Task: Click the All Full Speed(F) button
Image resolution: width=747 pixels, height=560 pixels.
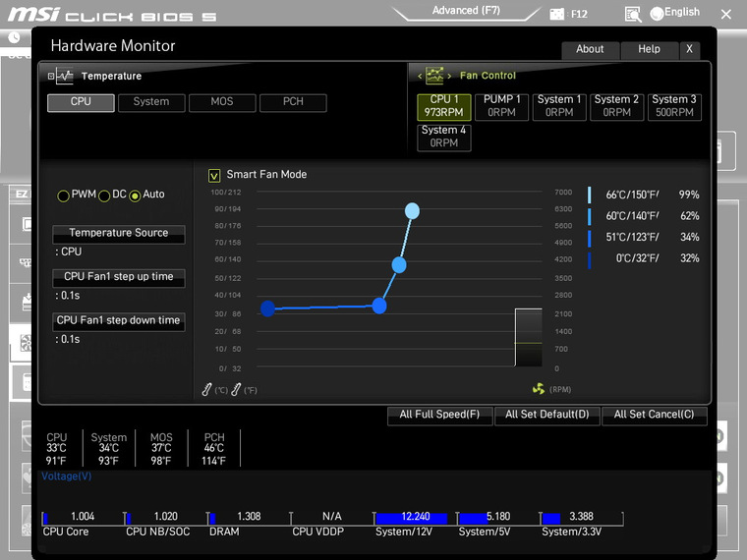Action: [439, 416]
